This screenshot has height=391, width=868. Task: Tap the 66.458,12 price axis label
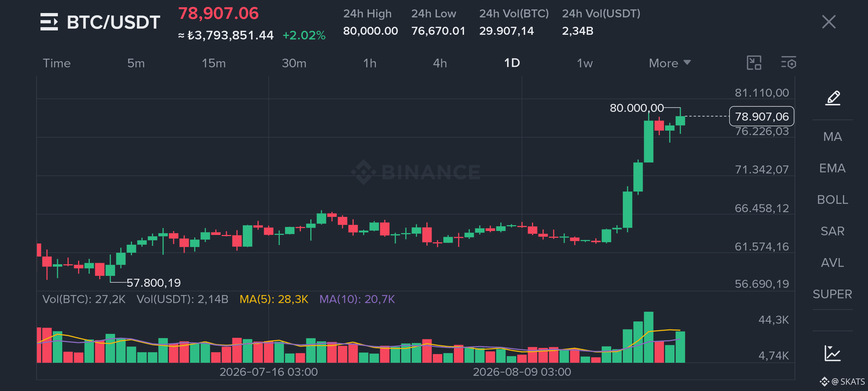tap(762, 208)
